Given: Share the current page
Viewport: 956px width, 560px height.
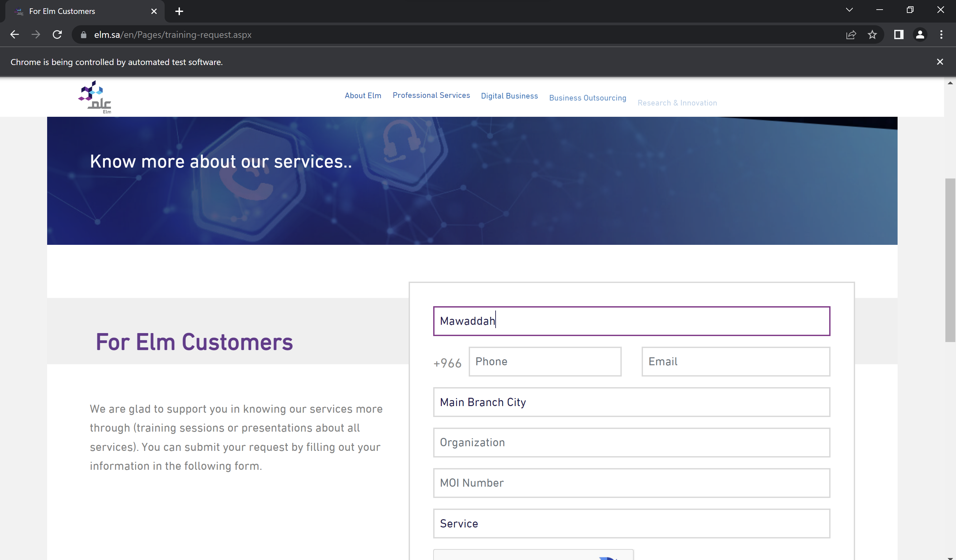Looking at the screenshot, I should pos(851,35).
